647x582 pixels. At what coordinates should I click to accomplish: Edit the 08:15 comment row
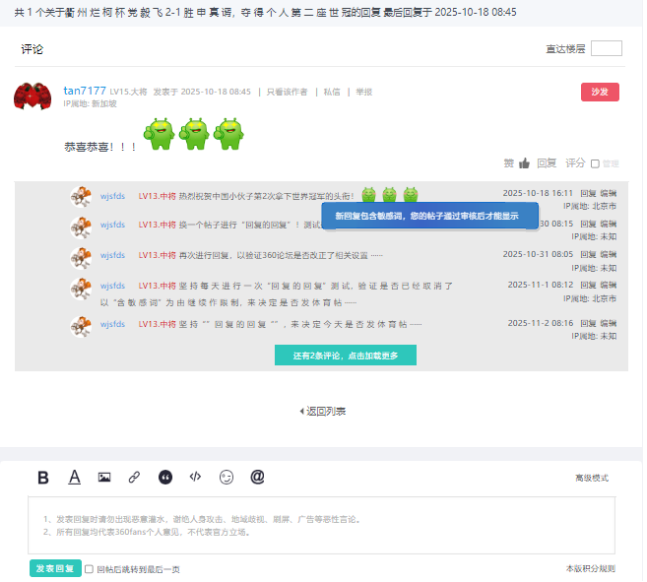pos(608,224)
